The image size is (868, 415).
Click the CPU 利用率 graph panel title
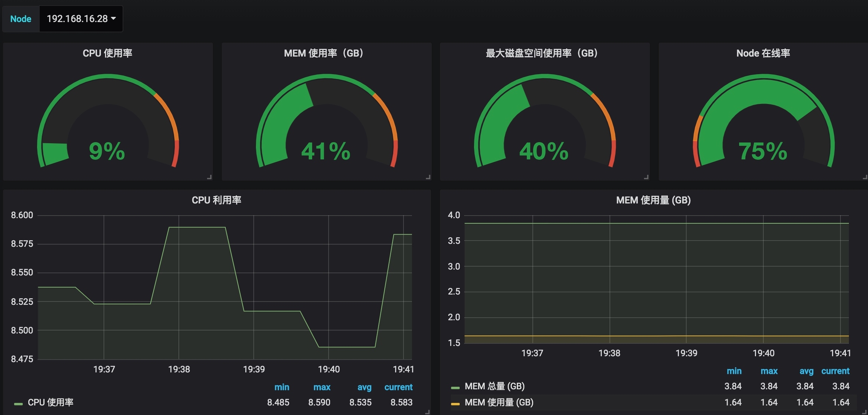[x=216, y=200]
